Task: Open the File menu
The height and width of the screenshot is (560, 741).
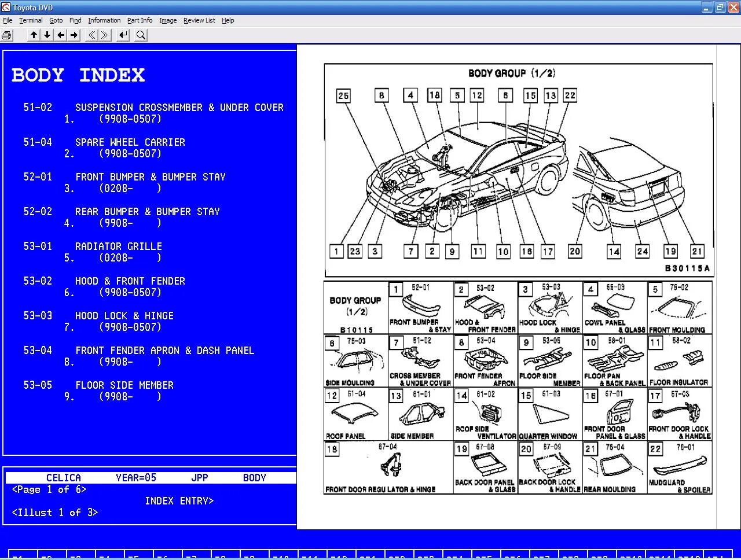Action: [8, 20]
